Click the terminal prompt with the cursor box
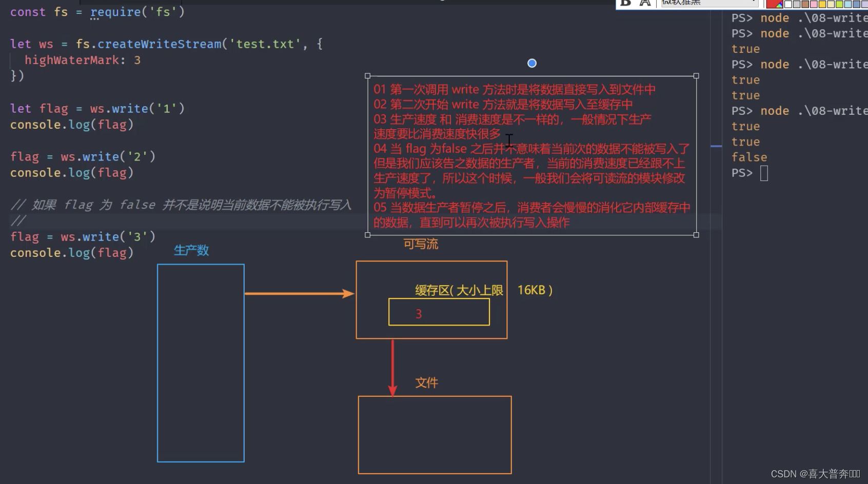 click(x=750, y=173)
